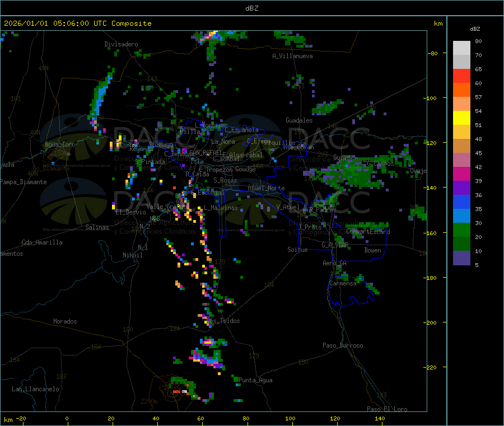Click the 'J_Prats' map label
The image size is (504, 426).
pyautogui.click(x=309, y=227)
